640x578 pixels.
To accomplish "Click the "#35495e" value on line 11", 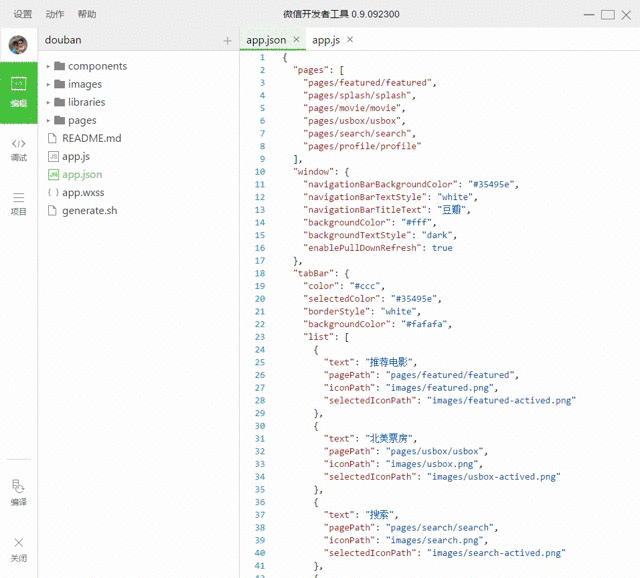I will pos(491,184).
